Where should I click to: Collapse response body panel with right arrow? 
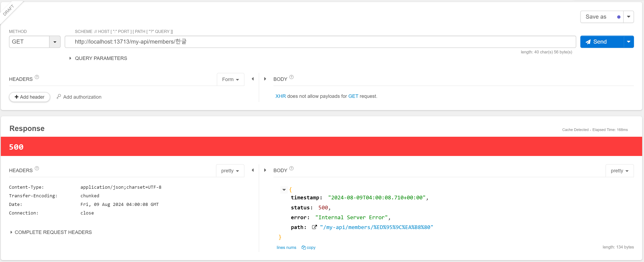pyautogui.click(x=265, y=170)
